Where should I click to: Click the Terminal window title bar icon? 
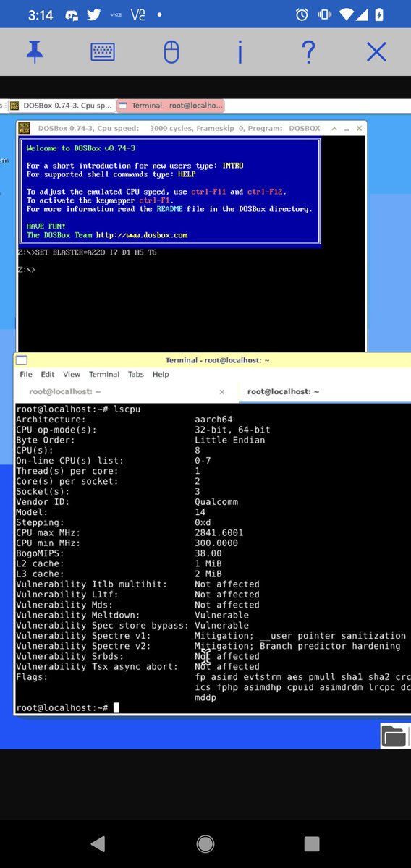tap(22, 360)
